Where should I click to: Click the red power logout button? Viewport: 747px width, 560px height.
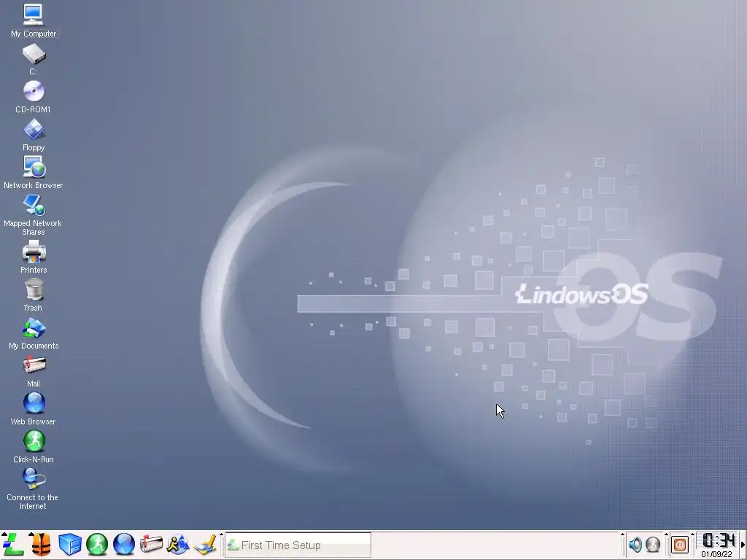point(680,544)
